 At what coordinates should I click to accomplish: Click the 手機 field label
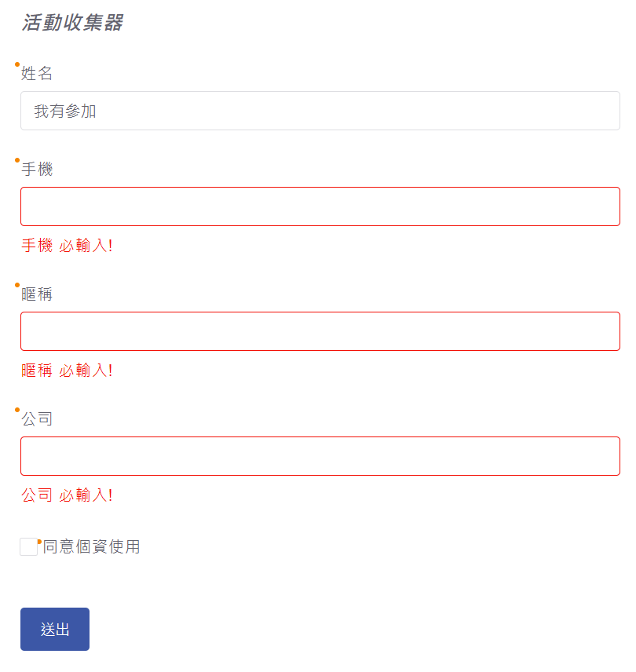37,169
